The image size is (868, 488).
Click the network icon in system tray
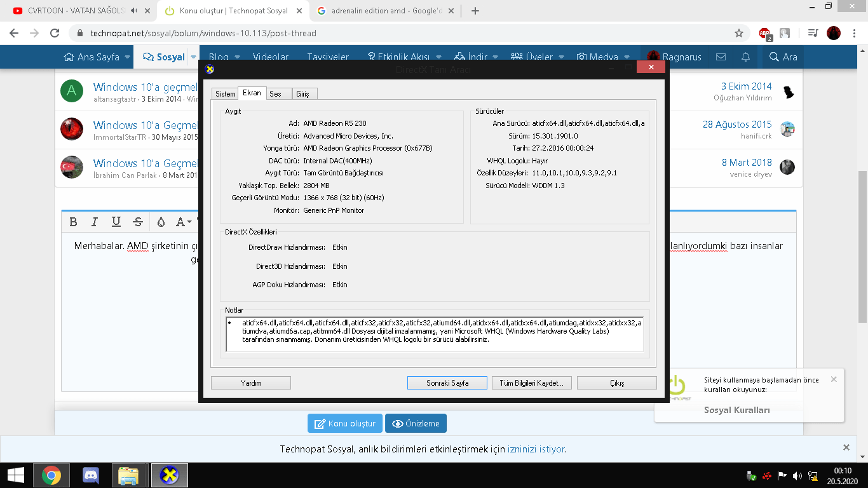[813, 475]
